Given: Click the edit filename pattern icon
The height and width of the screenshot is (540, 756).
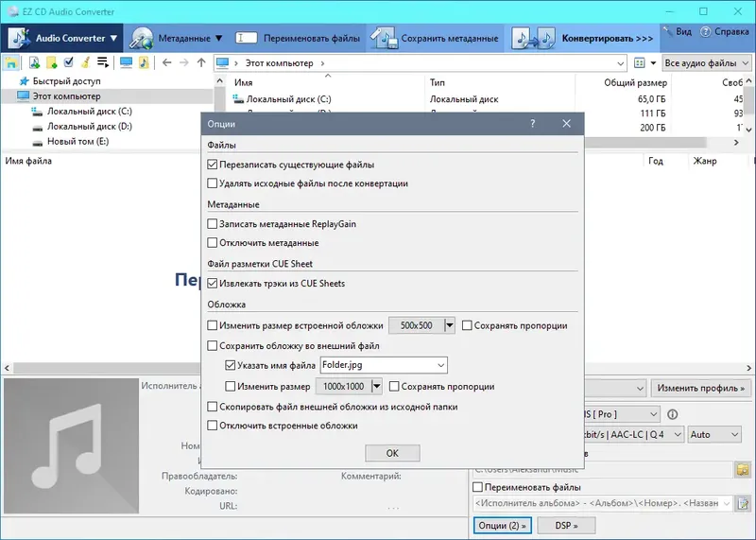Looking at the screenshot, I should pos(743,503).
